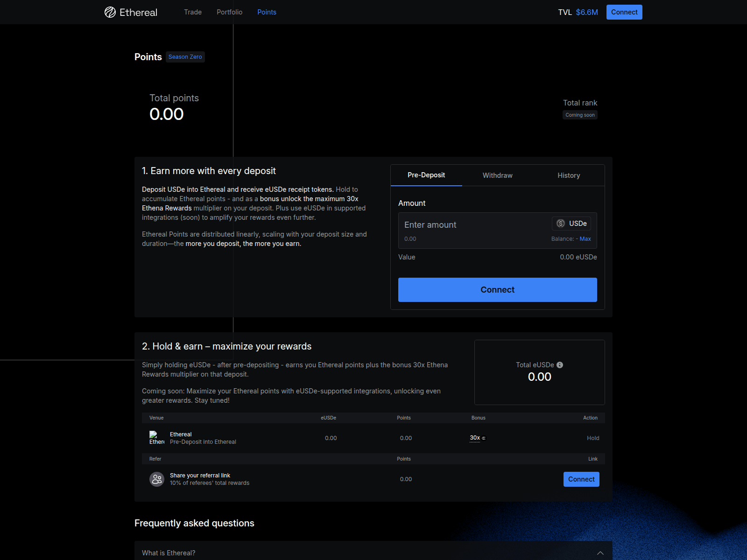This screenshot has height=560, width=747.
Task: Click the 'What is Ethereal?' question text
Action: pos(169,553)
